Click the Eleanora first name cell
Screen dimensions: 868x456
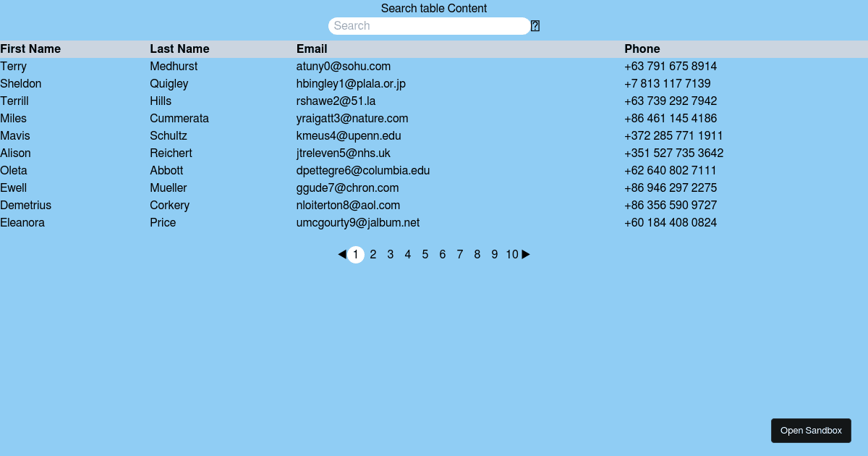pyautogui.click(x=22, y=223)
